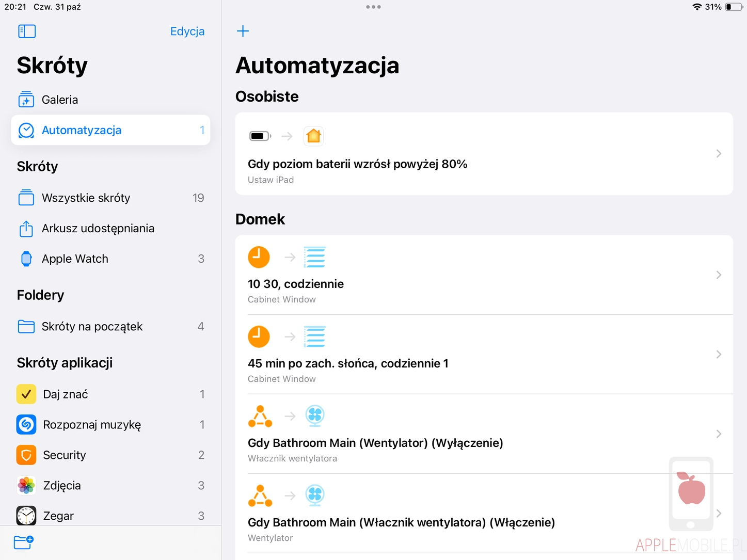747x560 pixels.
Task: Select Automatyzacja in the sidebar
Action: tap(82, 130)
